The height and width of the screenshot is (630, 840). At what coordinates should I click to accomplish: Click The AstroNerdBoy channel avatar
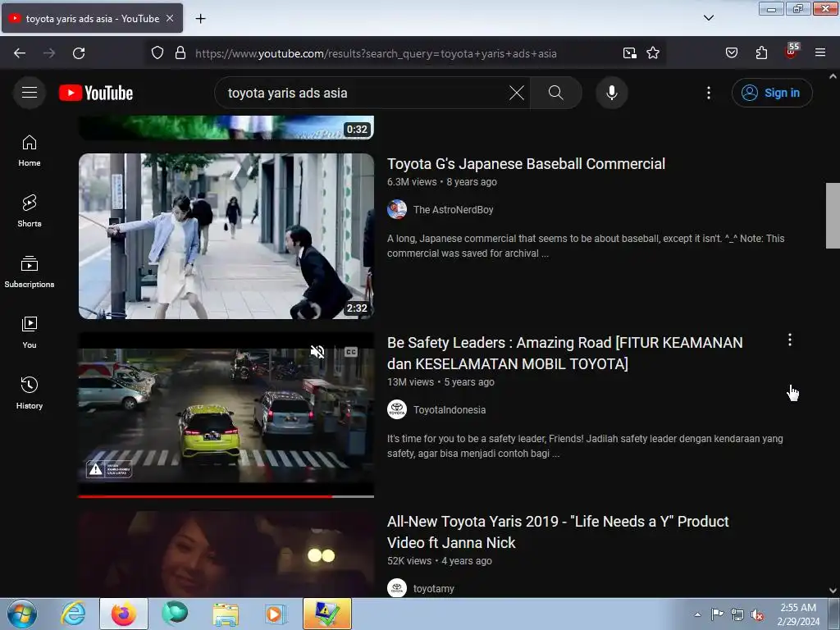pos(397,209)
